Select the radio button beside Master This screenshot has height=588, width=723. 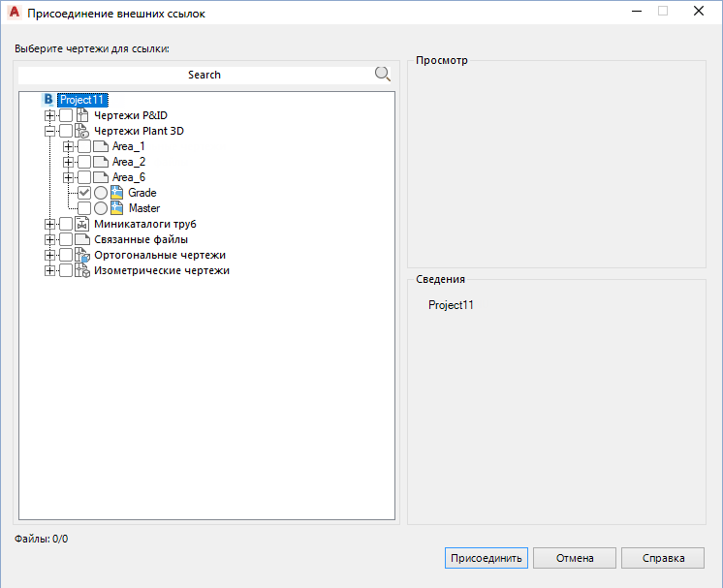pos(101,208)
